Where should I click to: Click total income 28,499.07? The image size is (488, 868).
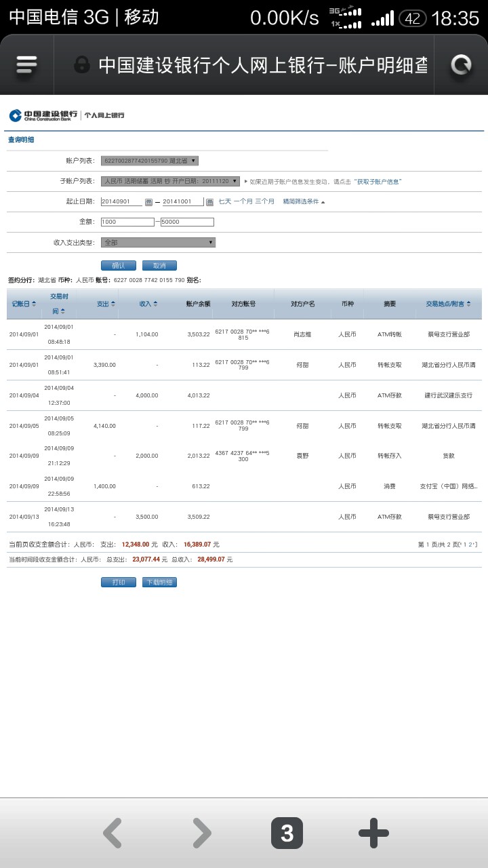click(x=211, y=559)
